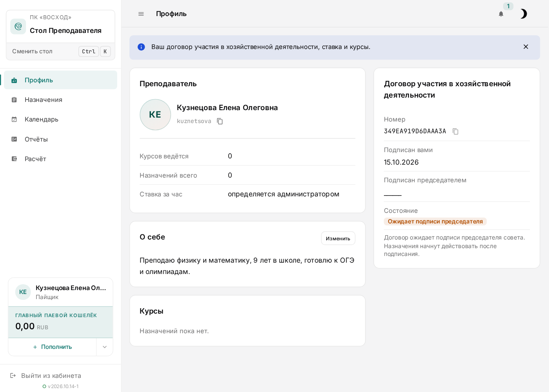Image resolution: width=549 pixels, height=392 pixels.
Task: Click the text Назначений пока нет.
Action: (x=174, y=331)
